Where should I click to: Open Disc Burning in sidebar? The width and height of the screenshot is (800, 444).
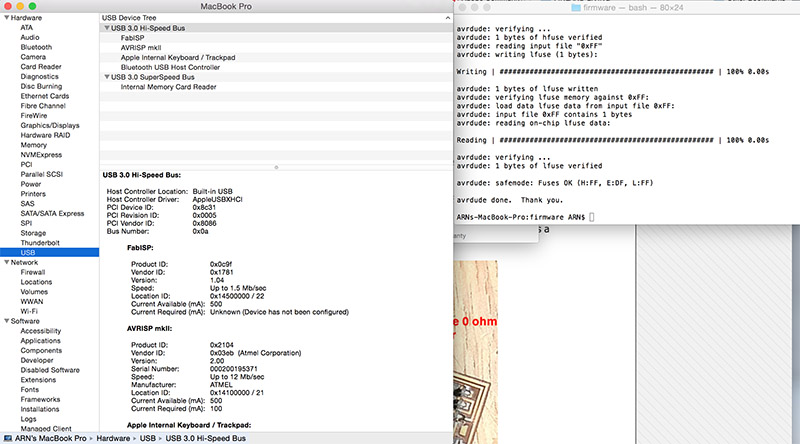point(41,86)
